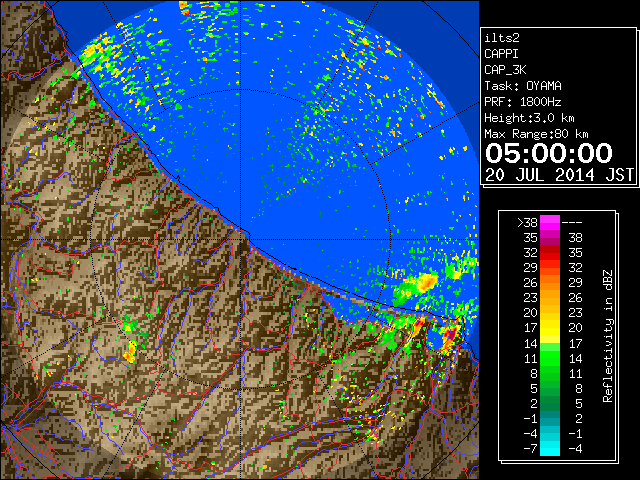Click the 'Reflectivity in dBZ' legend title
The width and height of the screenshot is (640, 480).
click(607, 336)
